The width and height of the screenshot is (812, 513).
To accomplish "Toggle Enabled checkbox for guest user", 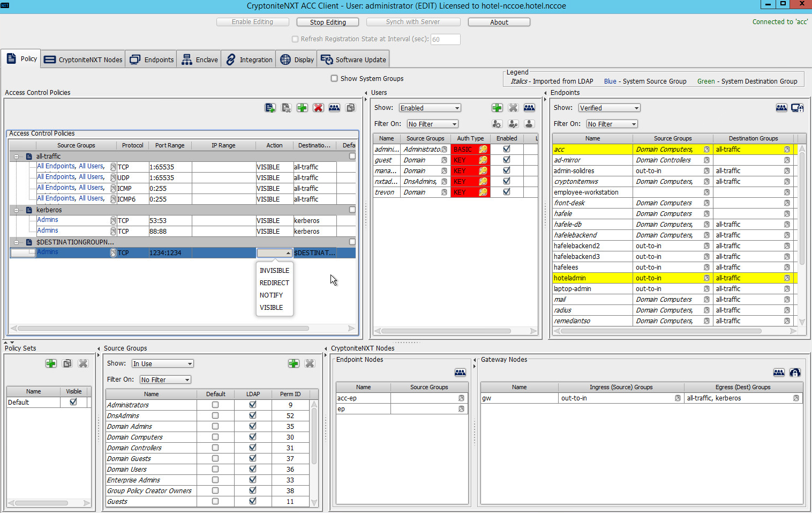I will pyautogui.click(x=507, y=160).
